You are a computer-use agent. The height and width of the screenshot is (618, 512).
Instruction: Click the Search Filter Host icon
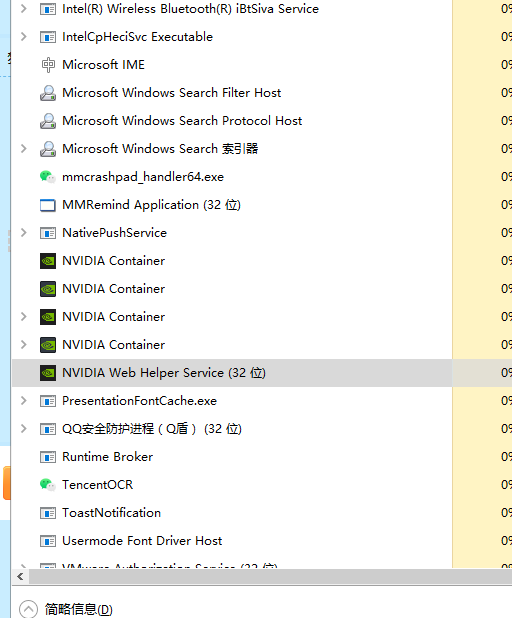pos(48,93)
